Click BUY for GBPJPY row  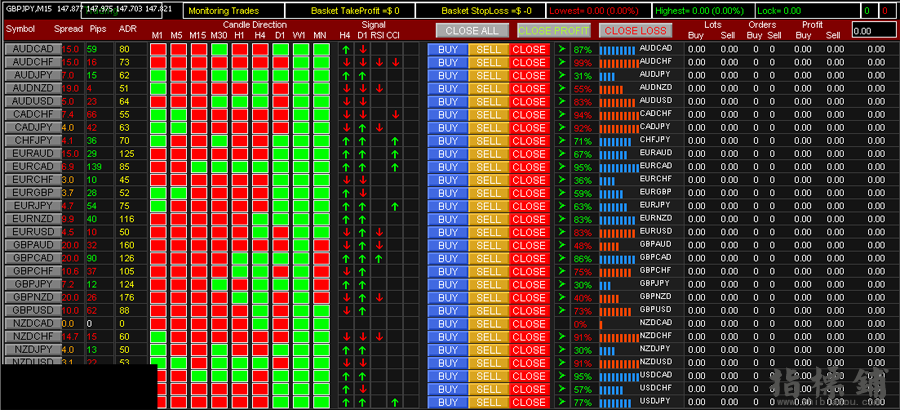448,285
